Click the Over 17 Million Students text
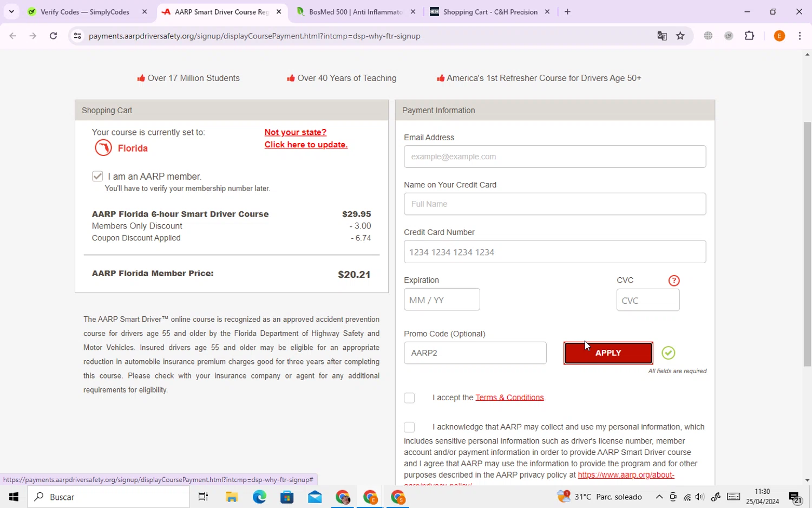The width and height of the screenshot is (812, 508). (x=193, y=78)
